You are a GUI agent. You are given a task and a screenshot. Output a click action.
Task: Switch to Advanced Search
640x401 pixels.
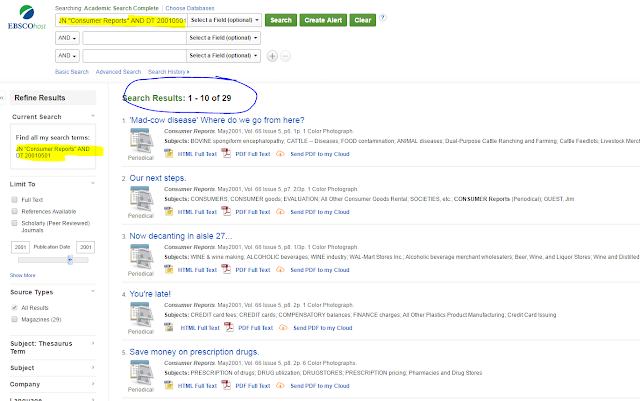click(x=118, y=72)
